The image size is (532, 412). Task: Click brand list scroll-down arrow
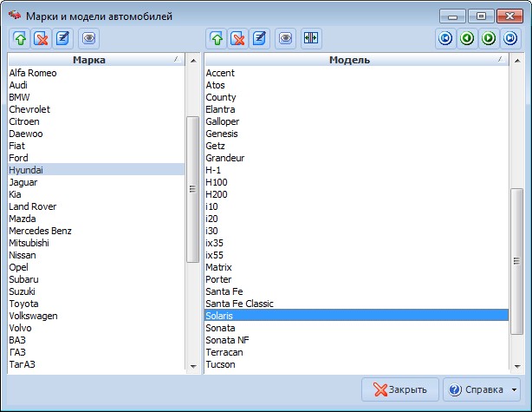[193, 367]
